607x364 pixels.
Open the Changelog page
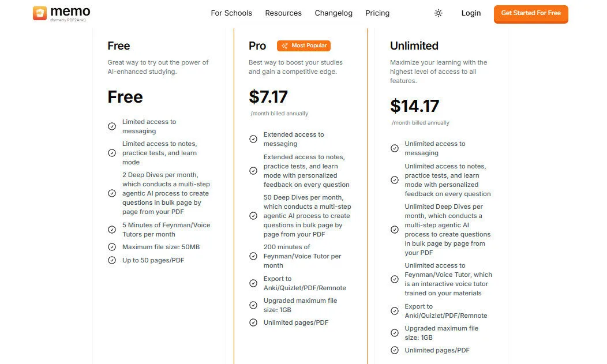[x=334, y=13]
